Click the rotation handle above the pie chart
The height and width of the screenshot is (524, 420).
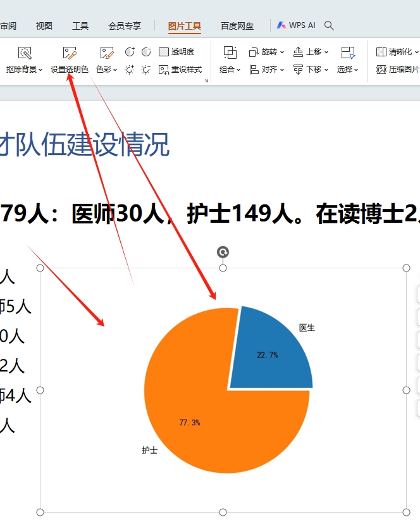(223, 252)
